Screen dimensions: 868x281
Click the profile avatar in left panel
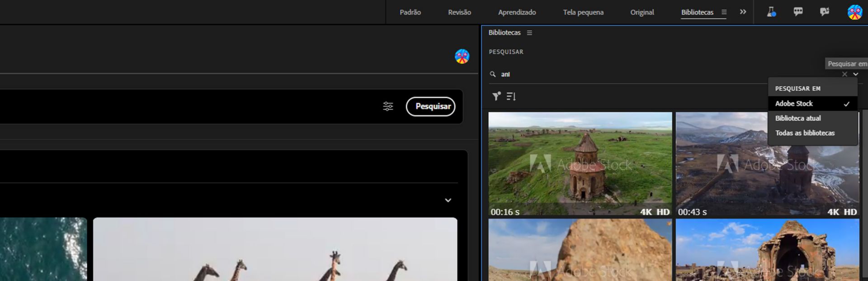coord(462,56)
